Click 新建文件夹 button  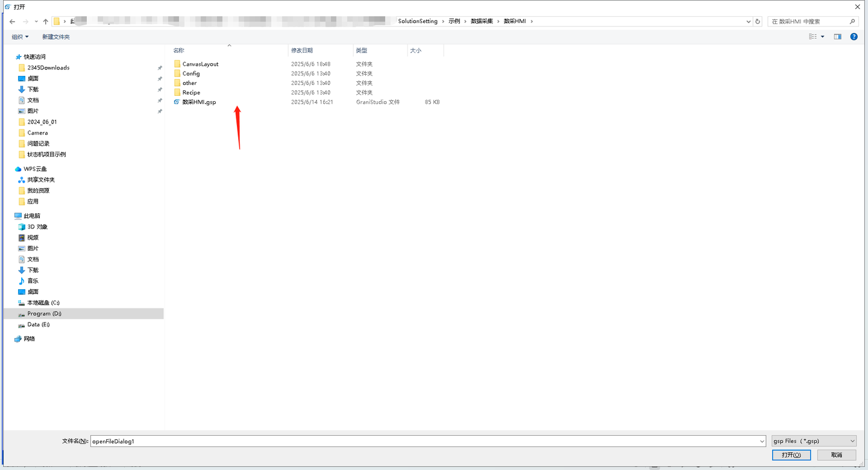click(x=56, y=37)
